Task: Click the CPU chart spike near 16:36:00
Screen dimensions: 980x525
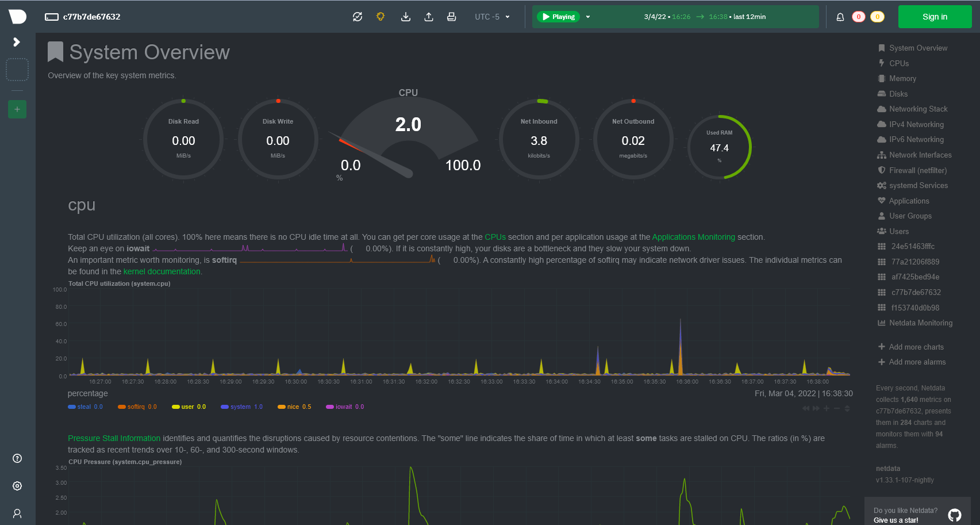Action: click(x=681, y=347)
